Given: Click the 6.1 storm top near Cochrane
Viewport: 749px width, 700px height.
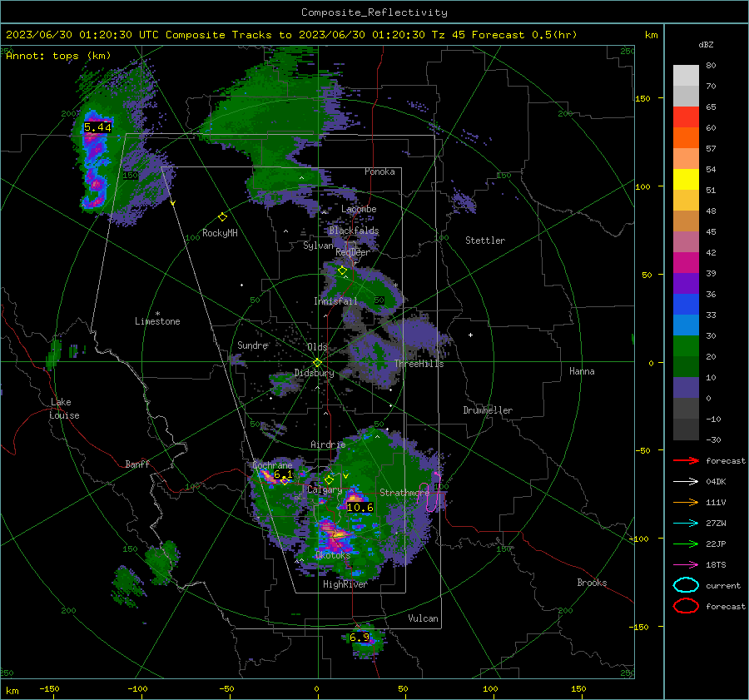Looking at the screenshot, I should pos(283,474).
